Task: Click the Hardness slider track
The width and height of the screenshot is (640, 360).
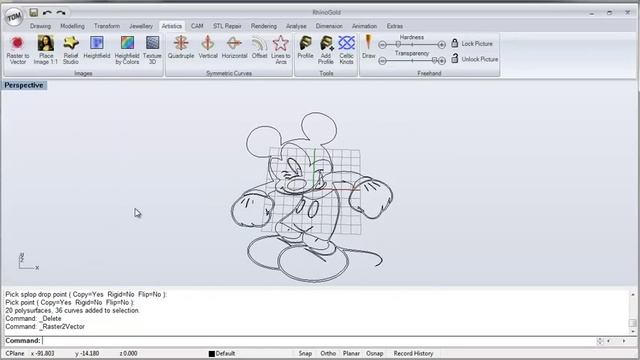Action: 412,44
